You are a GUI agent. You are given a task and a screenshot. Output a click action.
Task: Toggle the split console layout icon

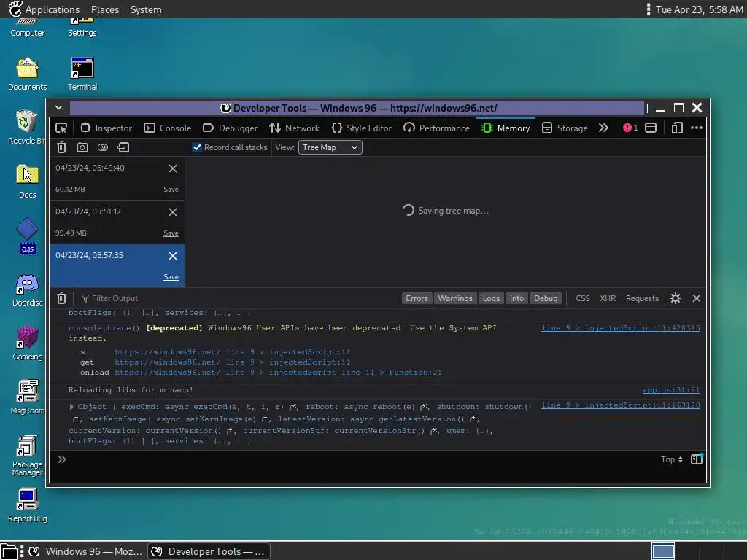pos(651,128)
